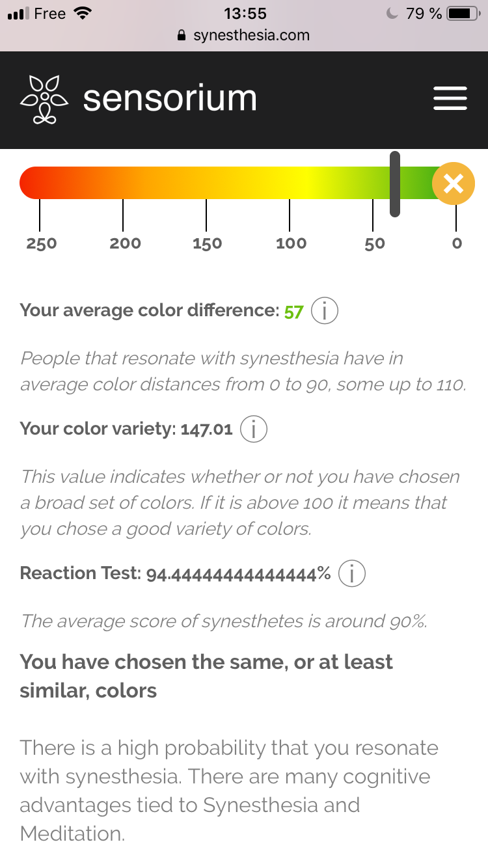Tap the Wi-Fi icon in status bar

[x=82, y=13]
